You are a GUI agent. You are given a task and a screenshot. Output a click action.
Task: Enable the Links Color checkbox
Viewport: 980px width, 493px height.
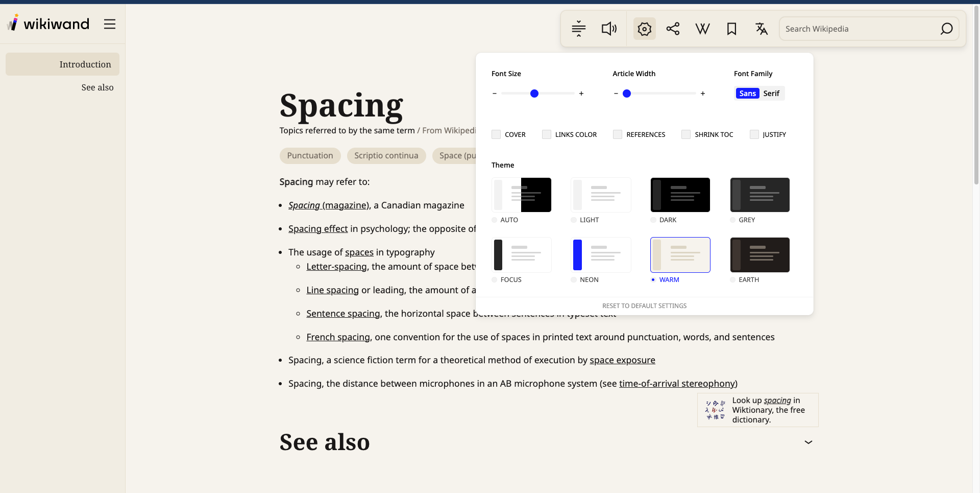547,134
